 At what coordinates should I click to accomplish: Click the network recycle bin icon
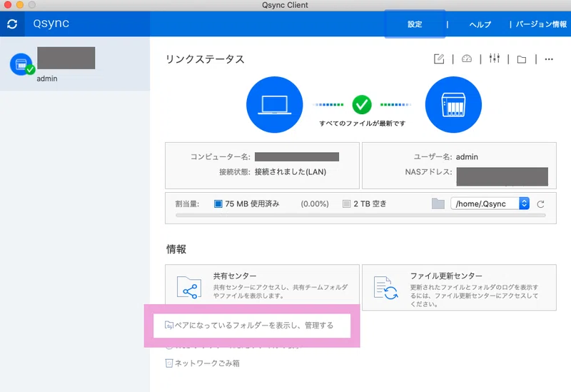(169, 363)
